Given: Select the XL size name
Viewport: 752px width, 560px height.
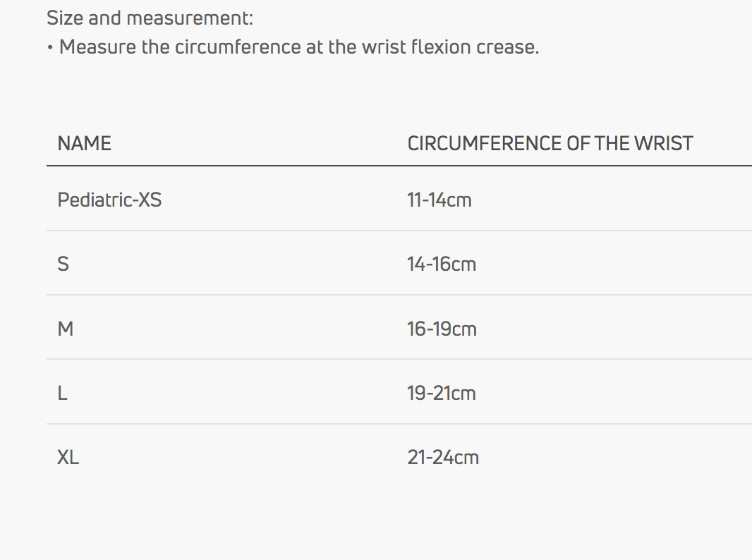Looking at the screenshot, I should (x=68, y=458).
